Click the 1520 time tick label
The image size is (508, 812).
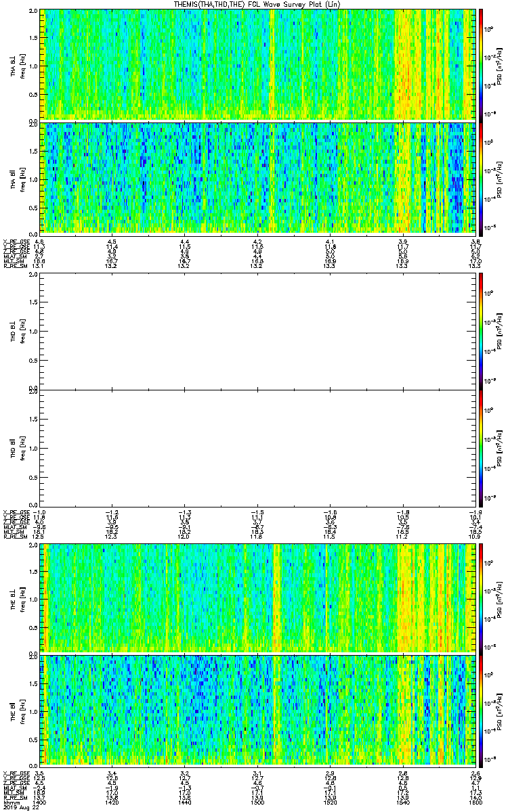tap(331, 803)
